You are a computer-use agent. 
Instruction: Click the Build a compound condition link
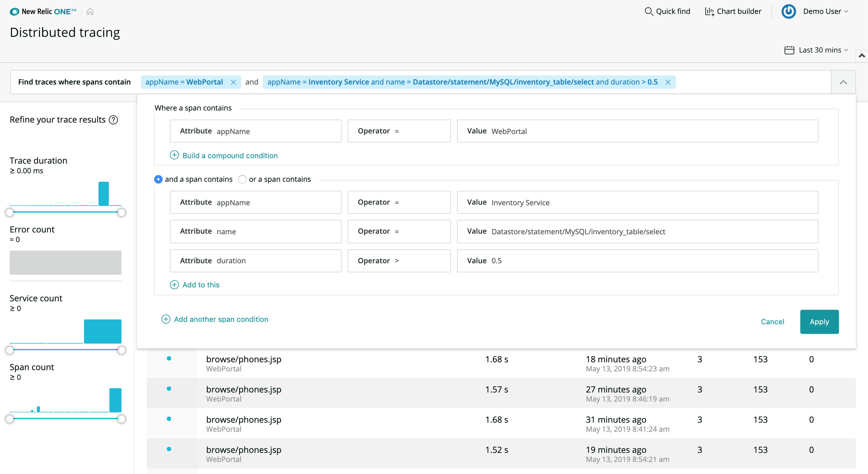tap(230, 155)
